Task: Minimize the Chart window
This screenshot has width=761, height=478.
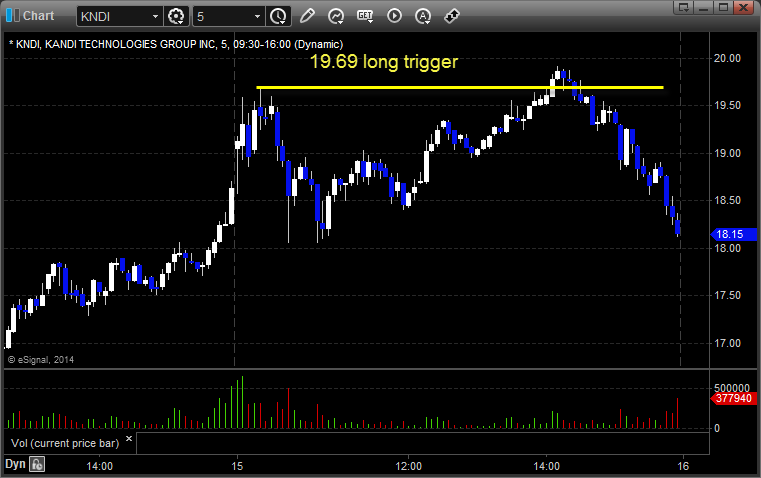Action: pyautogui.click(x=704, y=7)
